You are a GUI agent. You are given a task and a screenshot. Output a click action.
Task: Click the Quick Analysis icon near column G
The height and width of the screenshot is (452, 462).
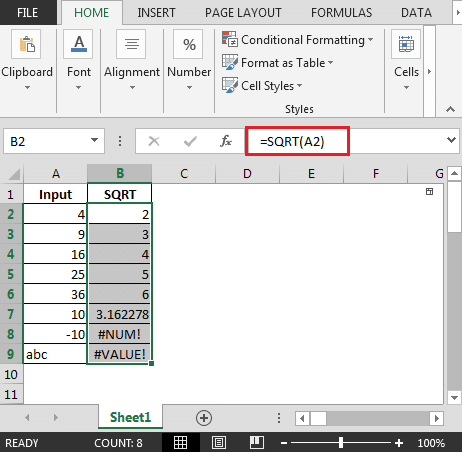pyautogui.click(x=429, y=191)
